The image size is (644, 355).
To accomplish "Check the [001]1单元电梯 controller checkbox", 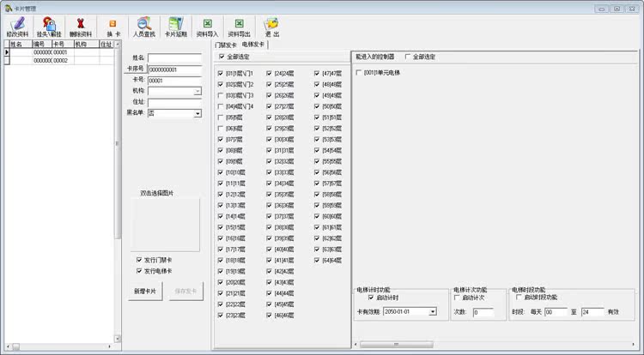I will coord(359,73).
